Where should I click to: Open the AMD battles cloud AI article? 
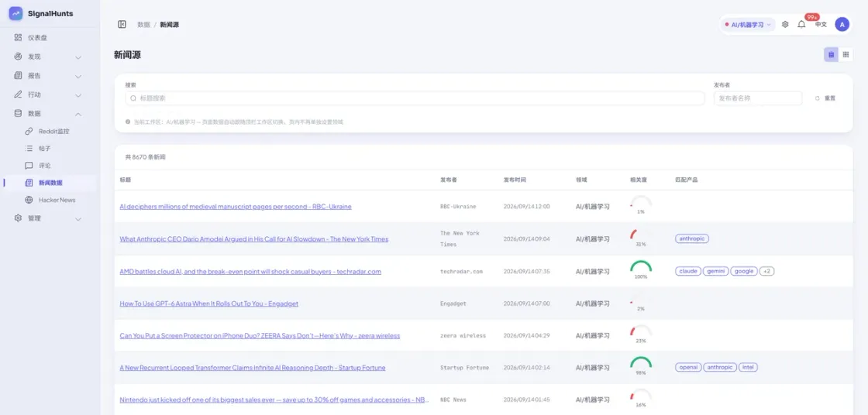tap(250, 271)
